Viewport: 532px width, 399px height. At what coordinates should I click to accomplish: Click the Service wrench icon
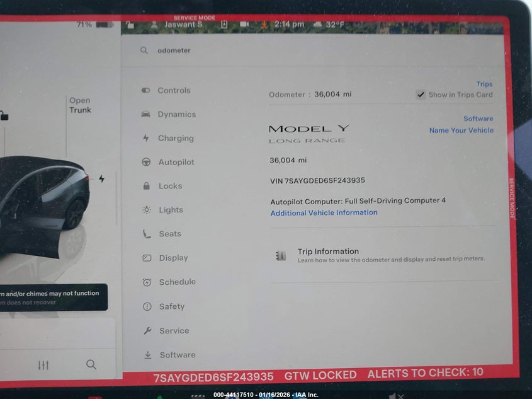pos(147,331)
